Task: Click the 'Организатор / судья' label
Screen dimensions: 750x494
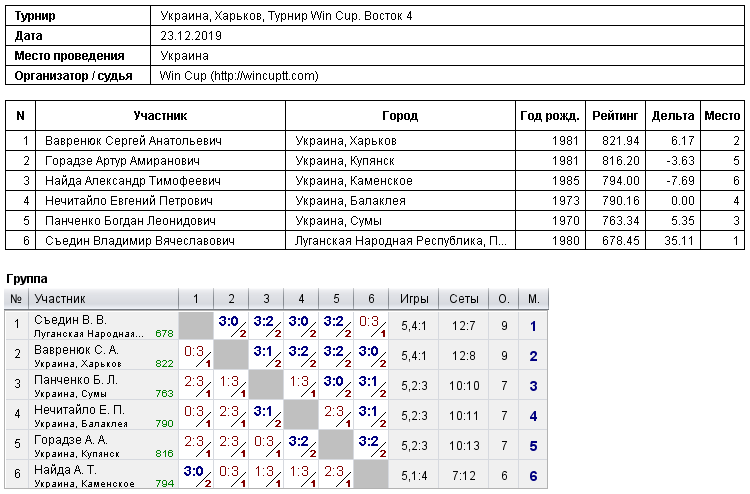Action: pyautogui.click(x=73, y=76)
